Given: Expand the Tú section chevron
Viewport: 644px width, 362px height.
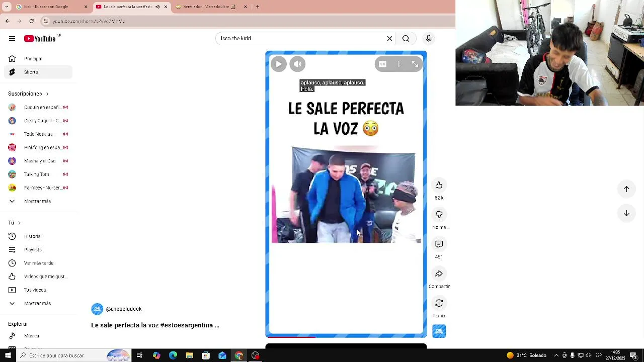Looking at the screenshot, I should pyautogui.click(x=20, y=223).
